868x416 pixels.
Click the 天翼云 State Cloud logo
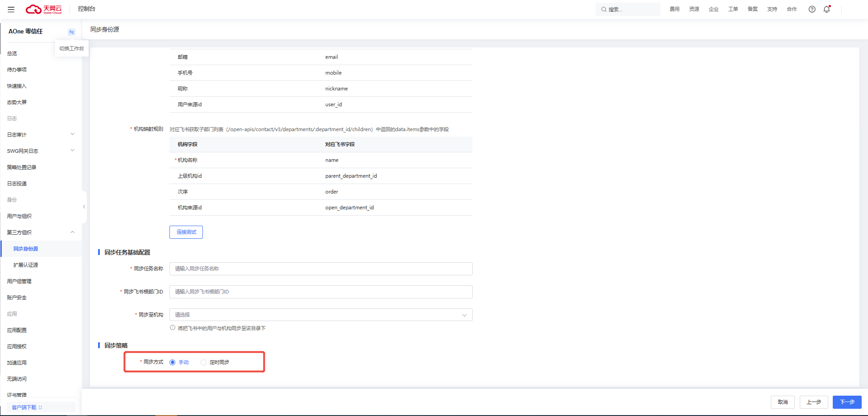(44, 9)
